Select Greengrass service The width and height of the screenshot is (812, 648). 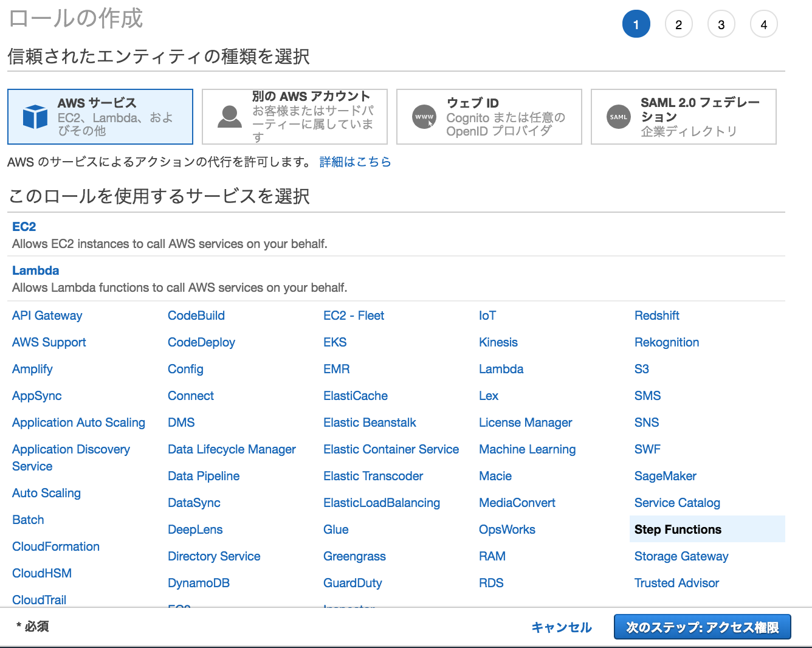coord(354,556)
